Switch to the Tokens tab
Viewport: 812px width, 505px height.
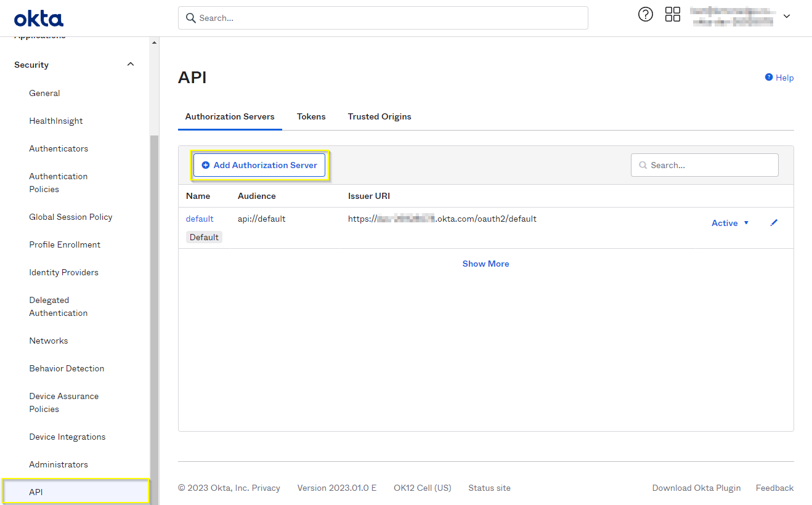coord(311,116)
